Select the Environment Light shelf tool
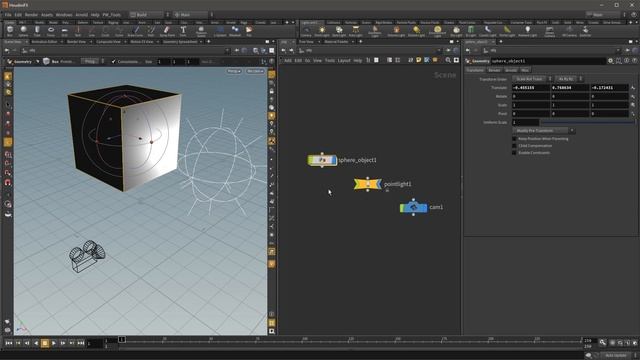640x360 pixels. point(437,31)
